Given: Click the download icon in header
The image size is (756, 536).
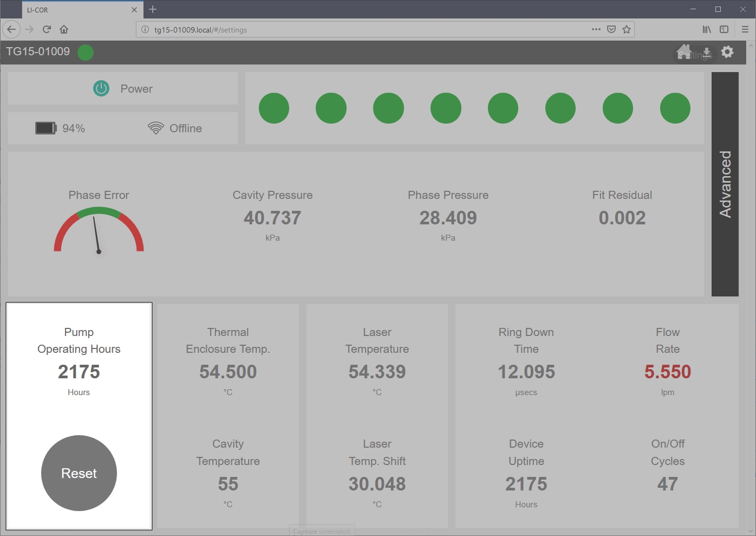Looking at the screenshot, I should 707,53.
